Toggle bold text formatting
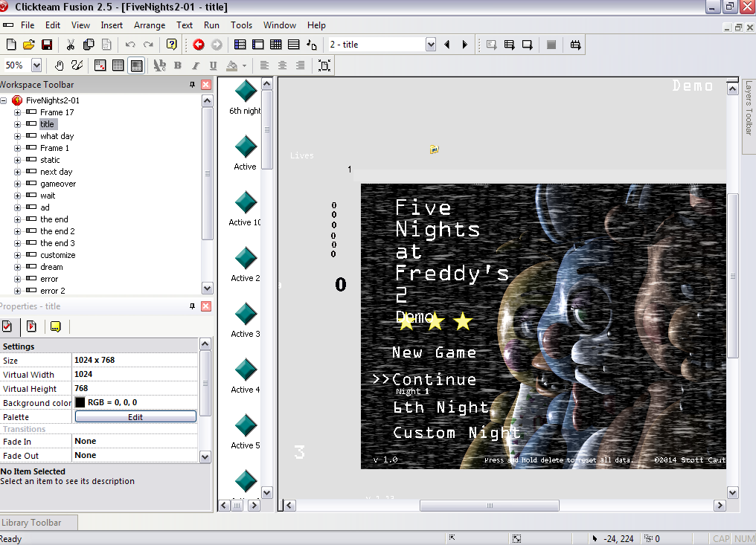Viewport: 756px width, 545px height. click(178, 65)
